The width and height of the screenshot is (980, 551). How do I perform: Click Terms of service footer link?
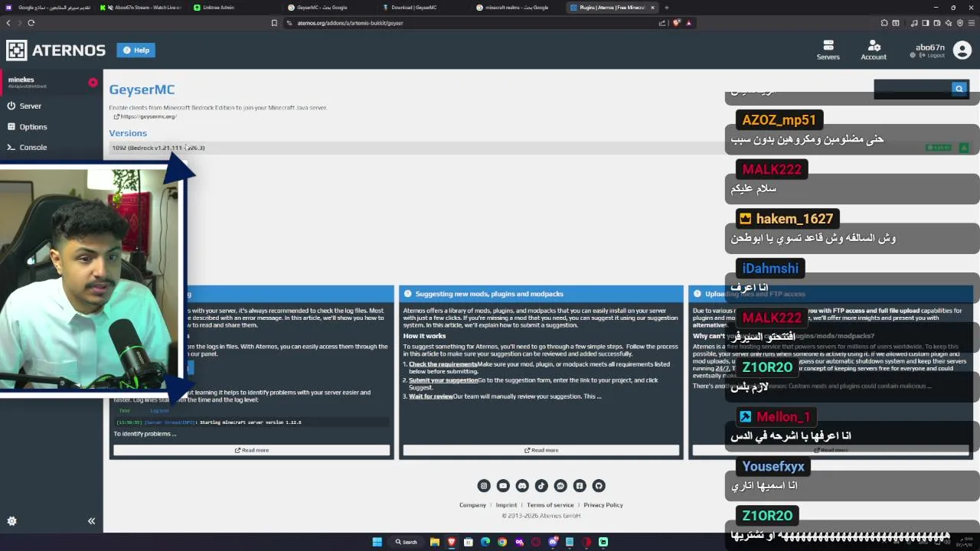550,505
